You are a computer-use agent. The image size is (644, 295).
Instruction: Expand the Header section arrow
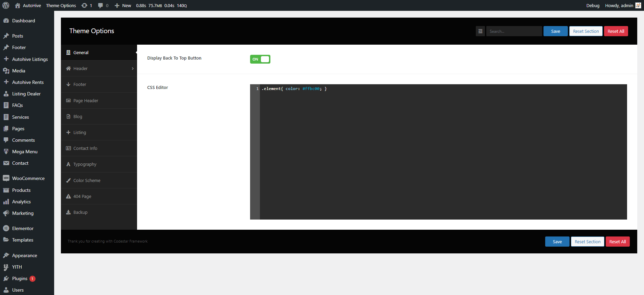click(x=133, y=69)
